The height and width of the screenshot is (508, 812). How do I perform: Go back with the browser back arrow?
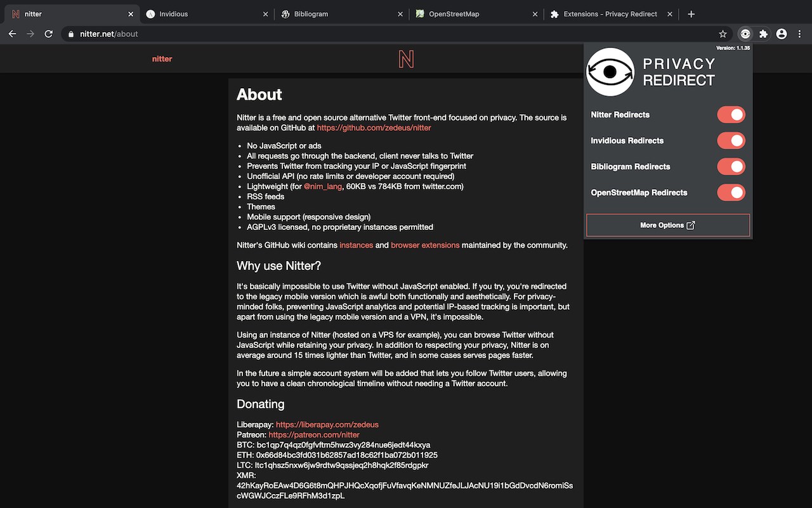tap(12, 34)
